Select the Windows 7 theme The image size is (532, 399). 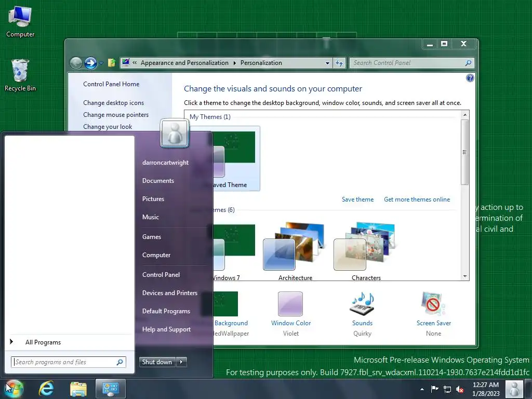pos(234,252)
